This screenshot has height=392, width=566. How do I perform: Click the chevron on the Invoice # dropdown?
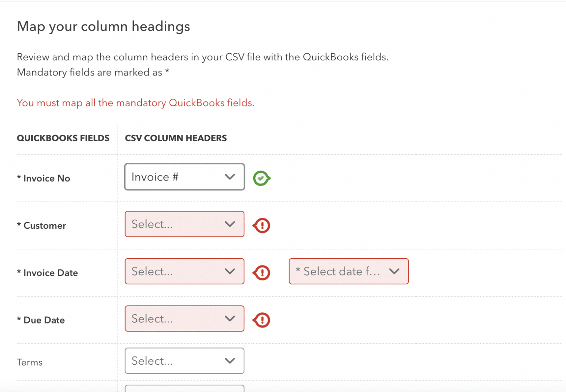tap(230, 177)
